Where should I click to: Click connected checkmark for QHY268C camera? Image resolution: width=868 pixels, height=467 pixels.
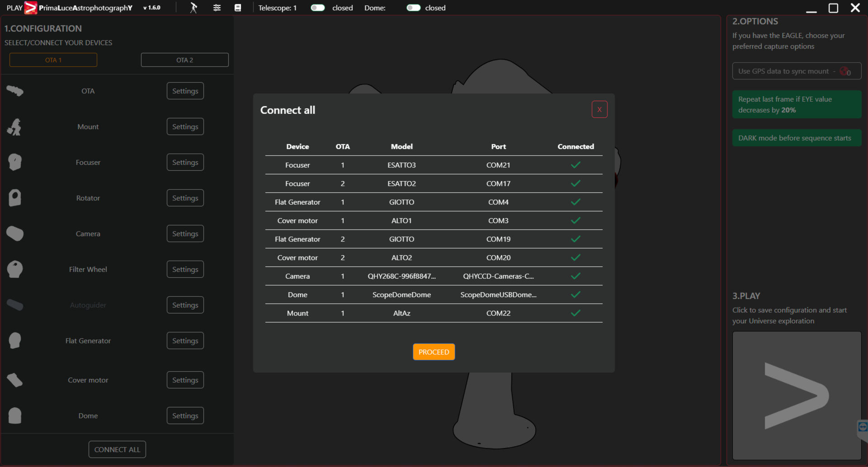tap(576, 276)
